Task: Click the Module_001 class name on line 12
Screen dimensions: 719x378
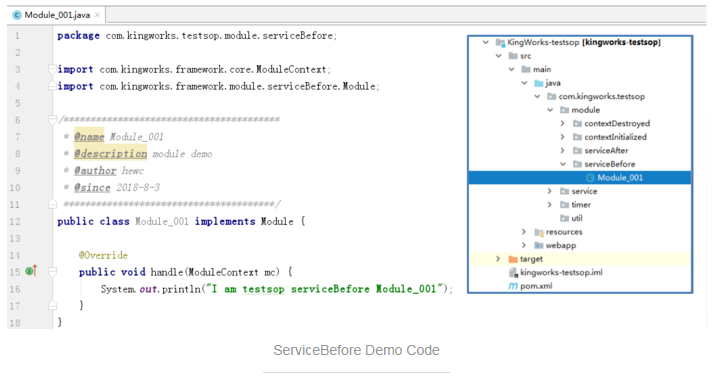Action: pyautogui.click(x=161, y=222)
